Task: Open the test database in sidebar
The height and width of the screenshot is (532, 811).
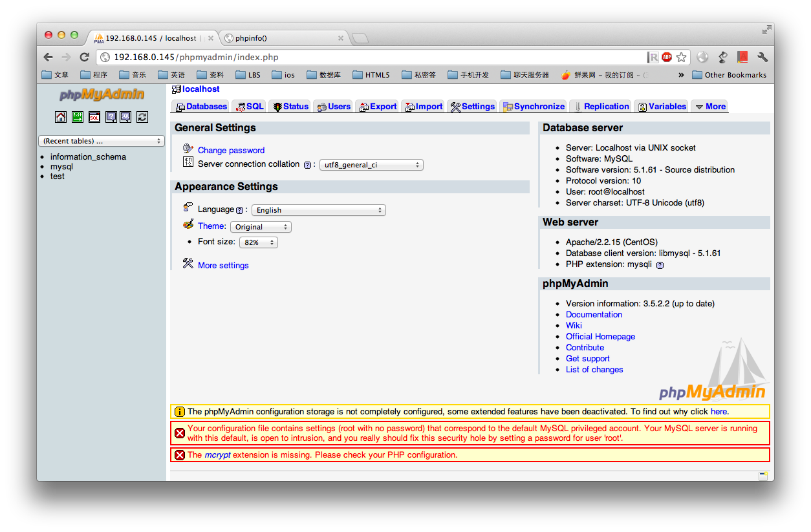Action: coord(58,176)
